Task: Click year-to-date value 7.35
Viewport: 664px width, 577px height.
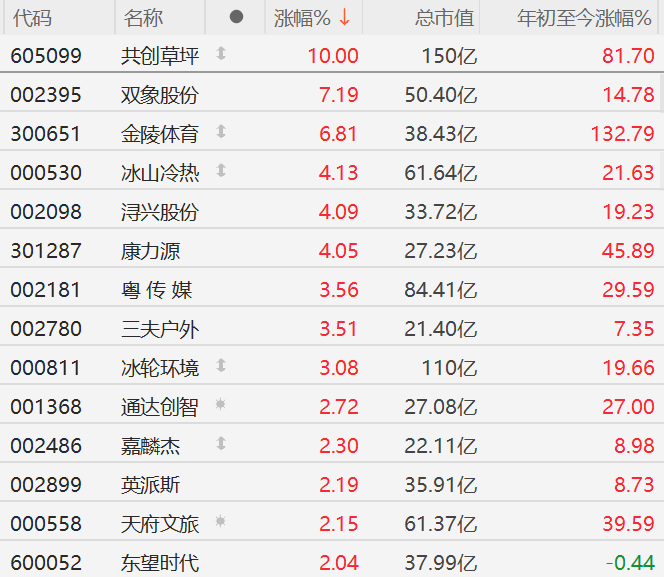Action: point(634,329)
